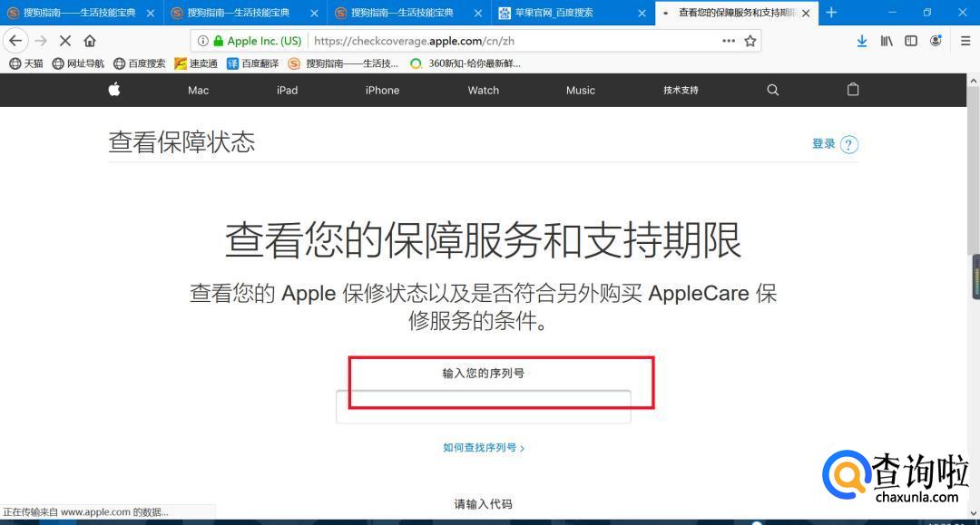The width and height of the screenshot is (980, 525).
Task: Switch to the 苹果官网_百度搜索 tab
Action: [573, 13]
